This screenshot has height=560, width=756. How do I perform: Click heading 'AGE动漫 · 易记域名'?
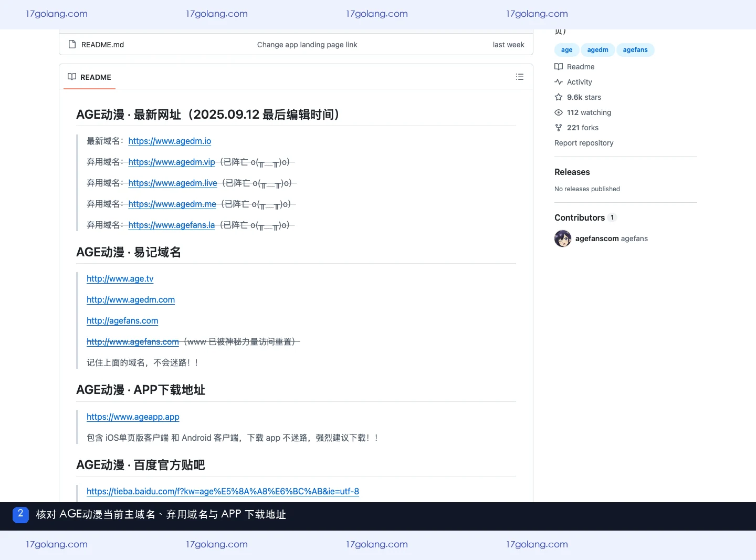tap(129, 252)
